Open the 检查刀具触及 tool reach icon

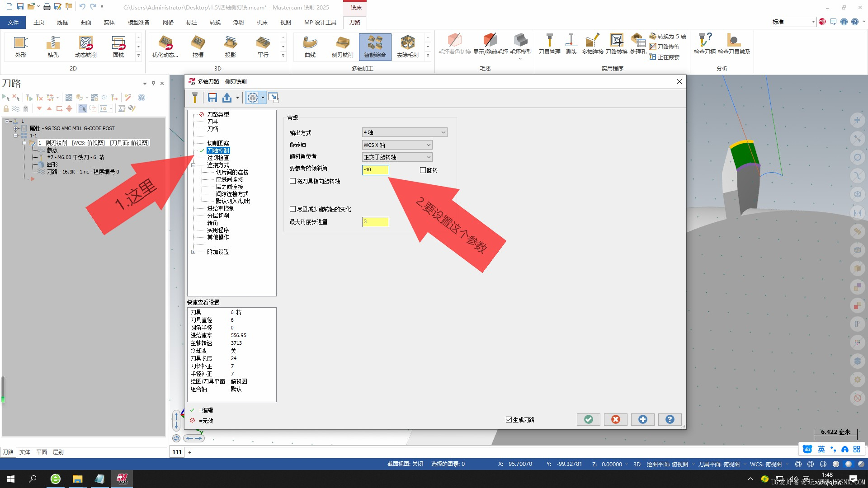(734, 44)
